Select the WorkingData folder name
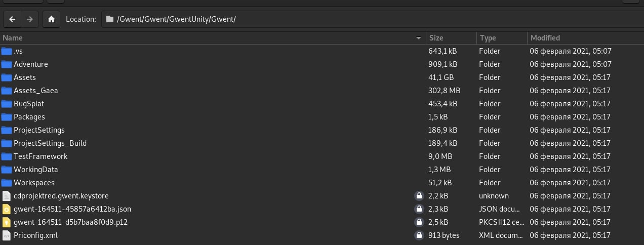Viewport: 644px width, 245px height. click(x=36, y=170)
